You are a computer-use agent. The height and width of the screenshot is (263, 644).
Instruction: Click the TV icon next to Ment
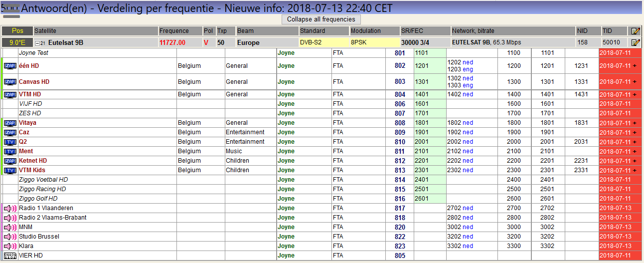click(x=10, y=151)
